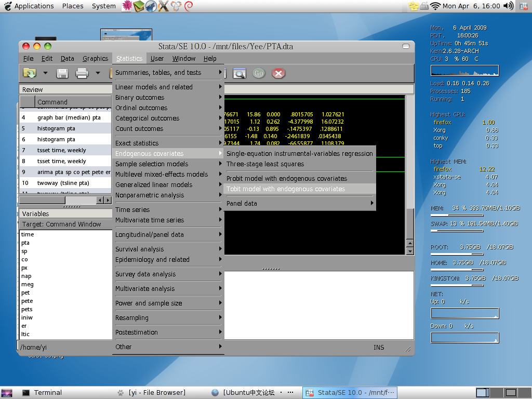The height and width of the screenshot is (399, 532).
Task: Select variable 'ltic' in Variables list
Action: tap(25, 334)
